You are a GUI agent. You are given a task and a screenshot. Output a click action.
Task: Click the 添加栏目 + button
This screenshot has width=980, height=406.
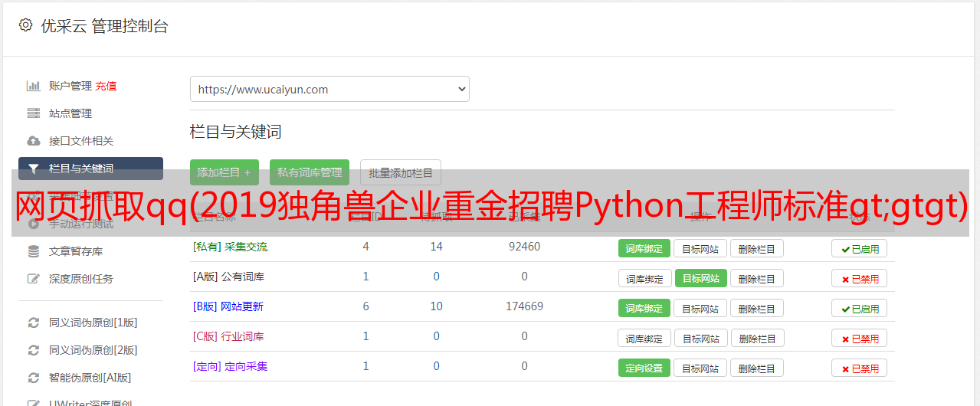tap(224, 172)
